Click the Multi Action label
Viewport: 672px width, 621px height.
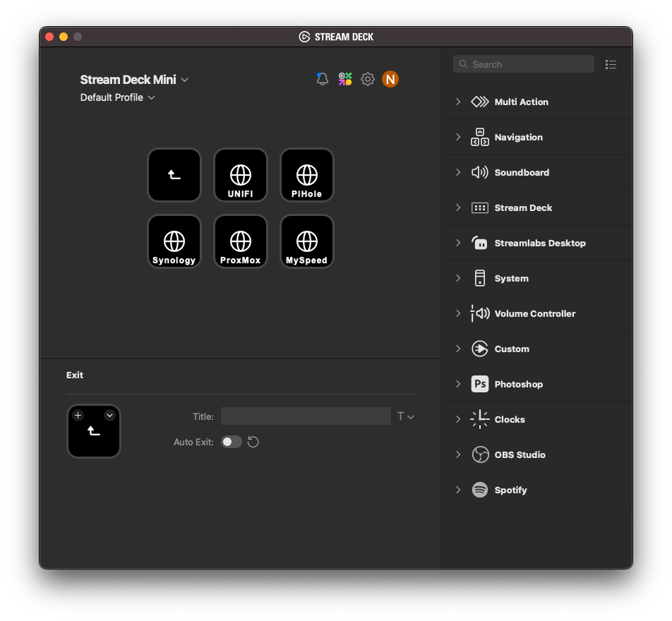[x=521, y=102]
